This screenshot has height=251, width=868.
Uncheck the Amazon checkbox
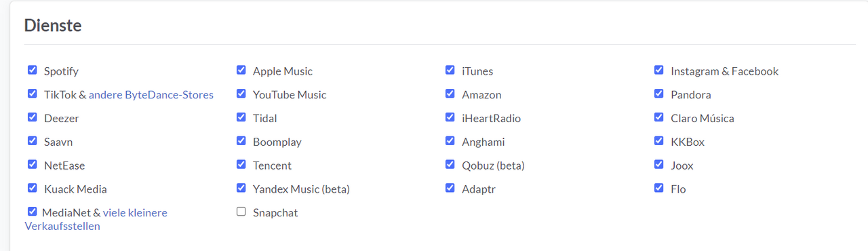point(450,94)
